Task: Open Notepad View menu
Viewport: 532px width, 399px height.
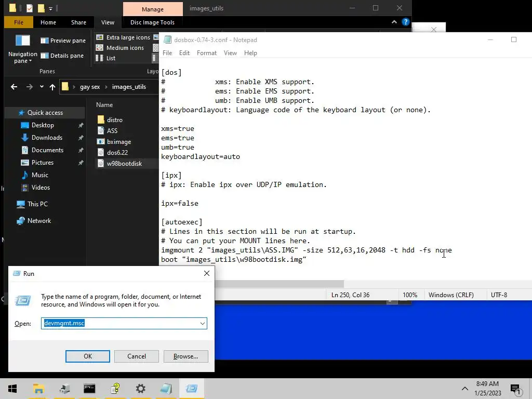Action: click(x=230, y=53)
